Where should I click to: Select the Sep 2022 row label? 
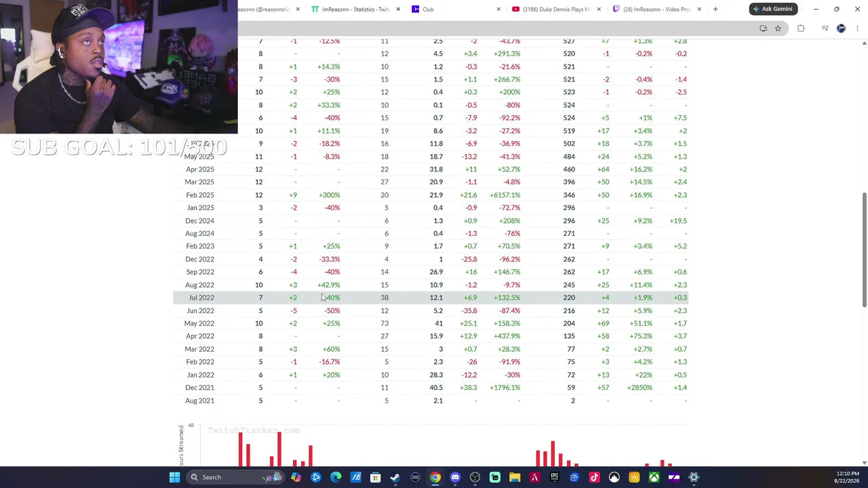tap(200, 272)
